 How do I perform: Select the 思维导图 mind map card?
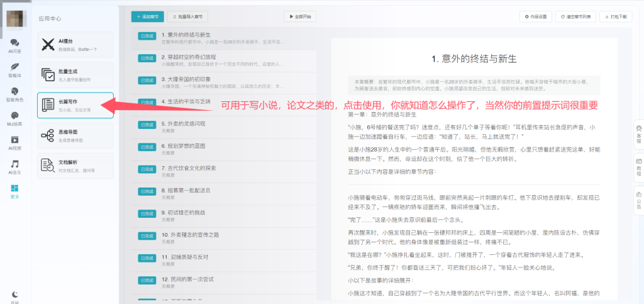coord(75,135)
